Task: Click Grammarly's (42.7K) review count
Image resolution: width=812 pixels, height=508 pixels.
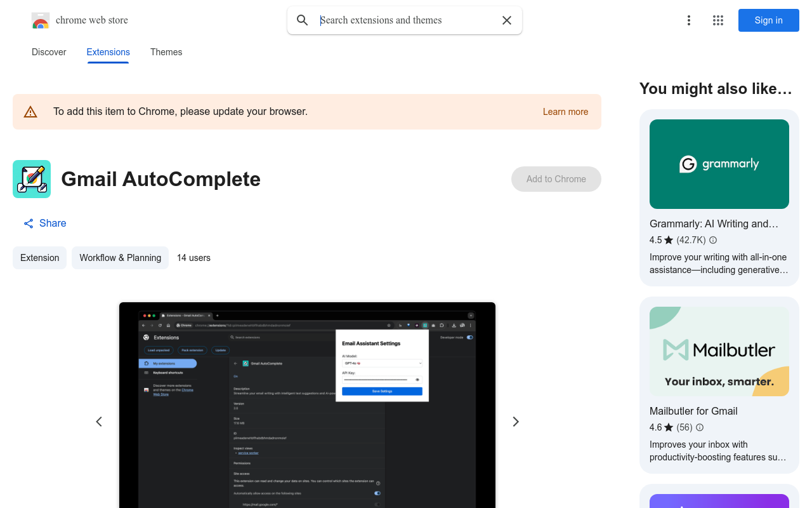Action: click(x=691, y=240)
